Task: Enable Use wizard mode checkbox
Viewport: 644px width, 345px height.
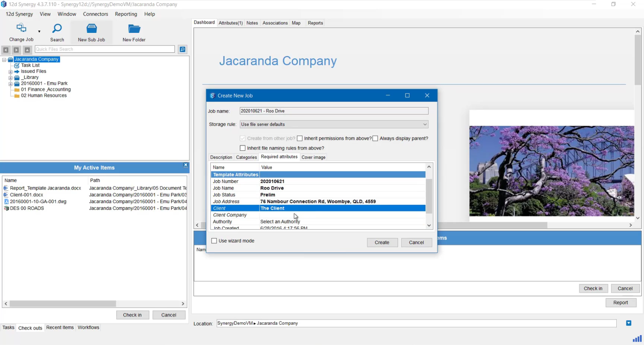Action: coord(214,241)
